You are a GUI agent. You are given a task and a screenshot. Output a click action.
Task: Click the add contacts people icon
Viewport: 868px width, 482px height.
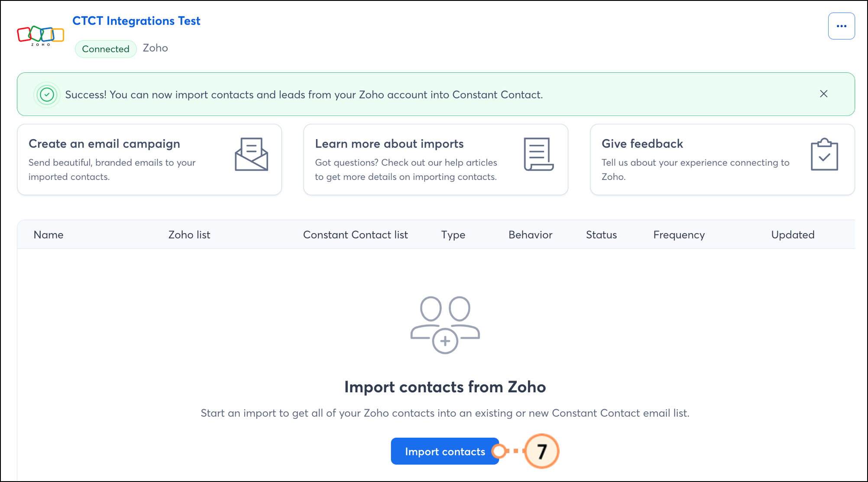coord(445,325)
